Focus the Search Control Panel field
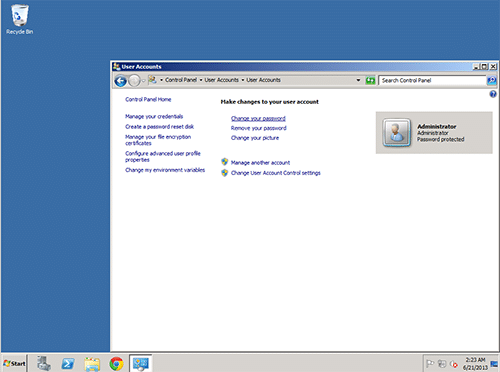 432,80
